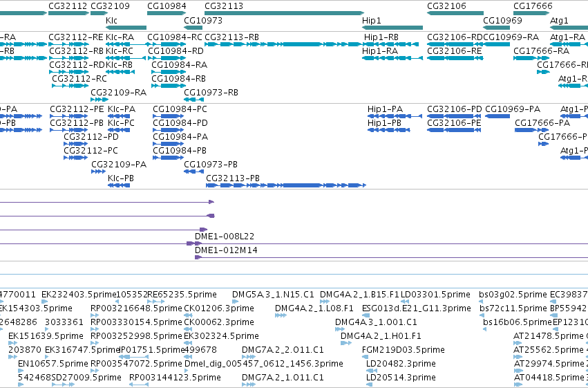Click the CG10969 gene label
Screen dimensions: 588x388
click(x=502, y=20)
